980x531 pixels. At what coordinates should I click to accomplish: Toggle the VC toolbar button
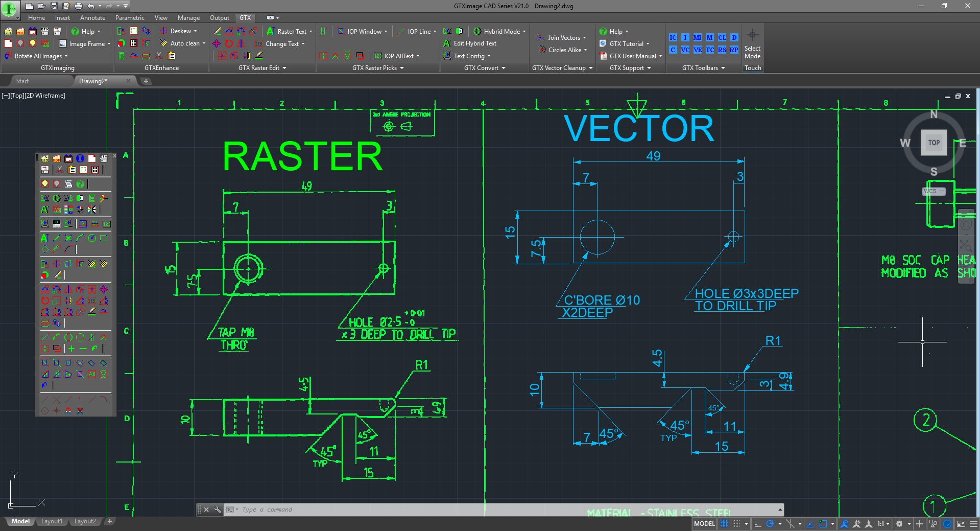click(685, 50)
